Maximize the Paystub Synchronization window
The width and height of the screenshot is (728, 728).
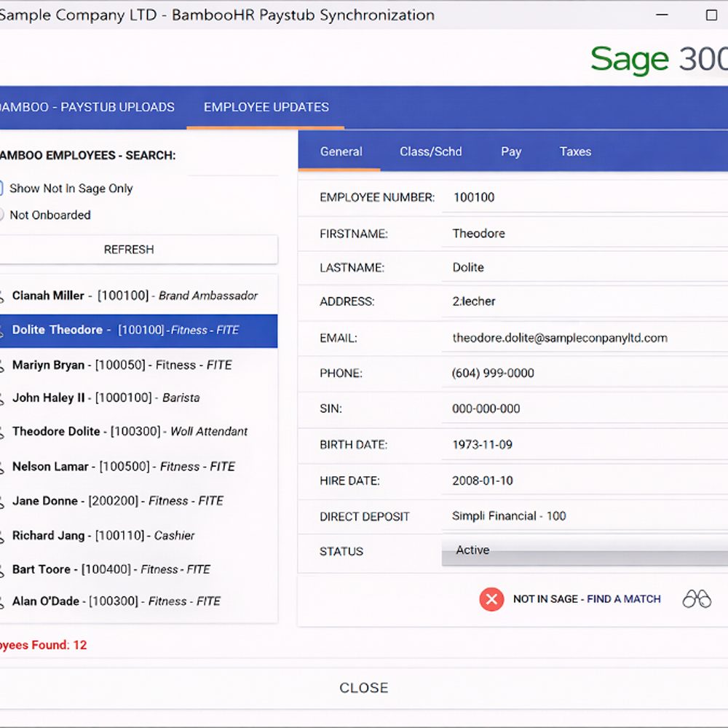[x=711, y=15]
